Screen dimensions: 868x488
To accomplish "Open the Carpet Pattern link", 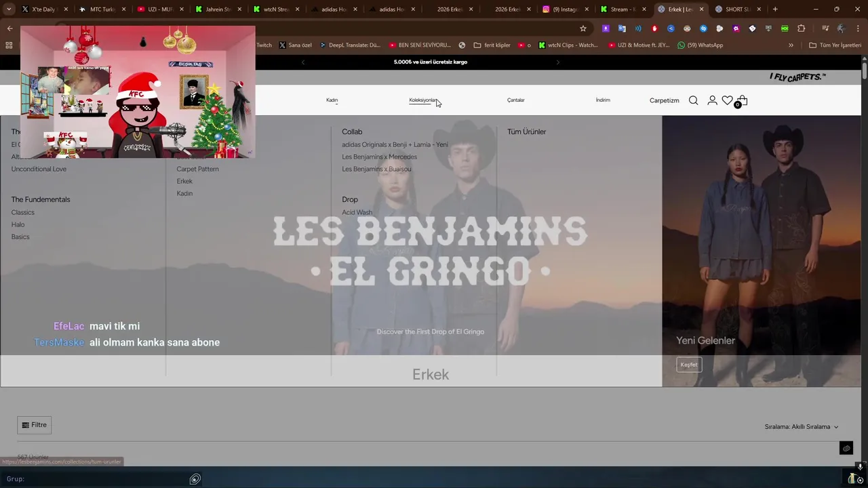I will click(197, 169).
